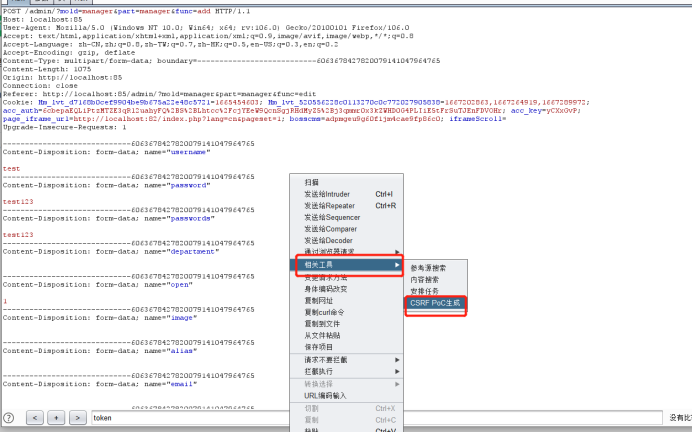Click the plus search options button
This screenshot has height=432, width=692.
56,417
